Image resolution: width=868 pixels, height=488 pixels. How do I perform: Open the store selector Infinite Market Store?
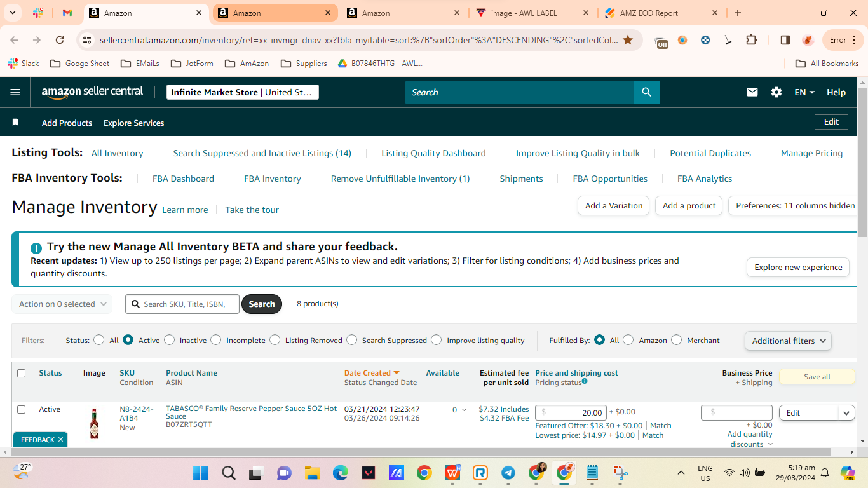pyautogui.click(x=242, y=92)
